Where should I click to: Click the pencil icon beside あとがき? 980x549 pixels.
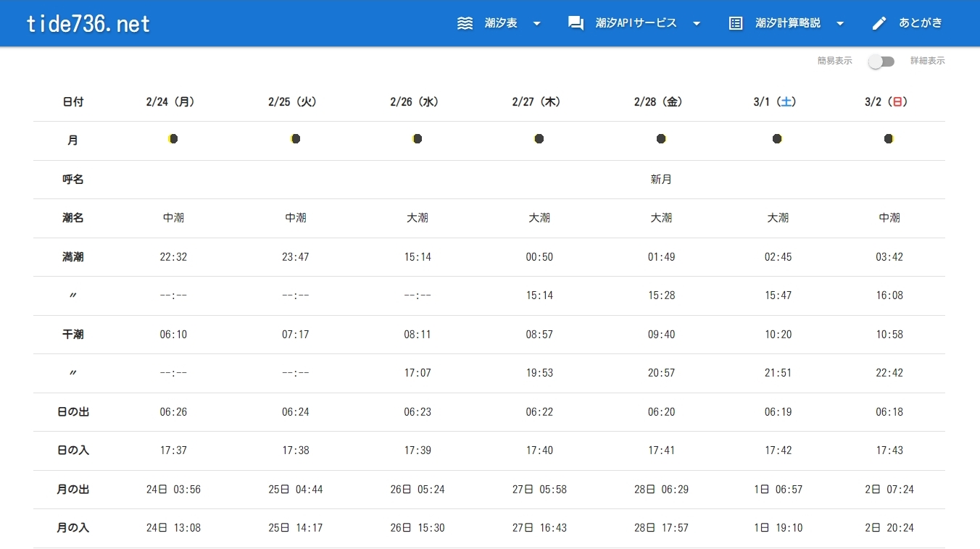click(879, 23)
